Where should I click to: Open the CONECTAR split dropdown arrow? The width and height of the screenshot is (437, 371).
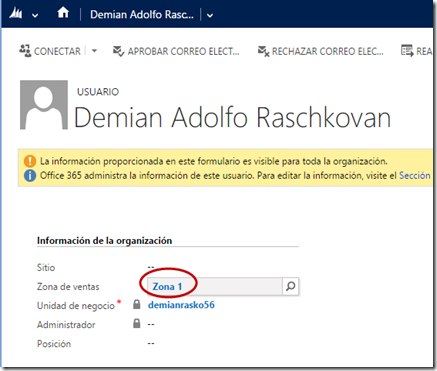point(94,51)
